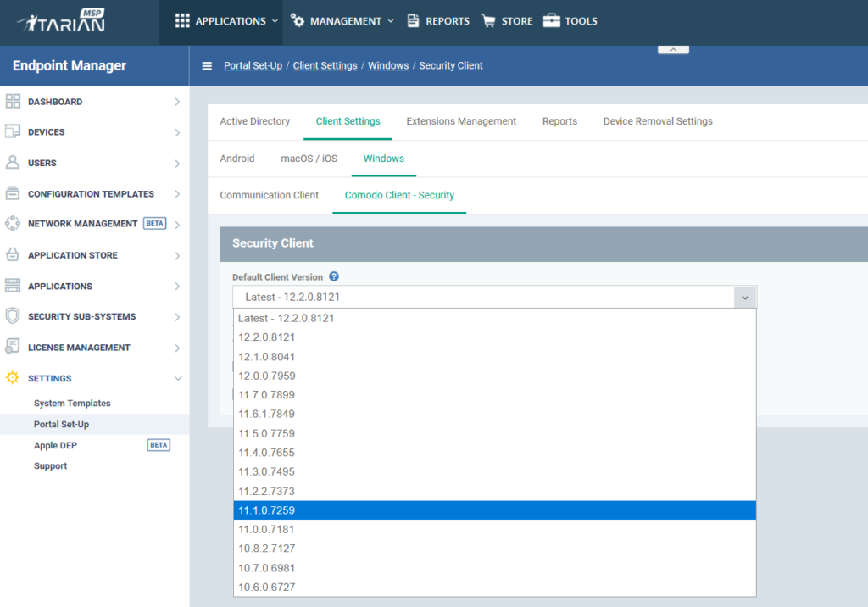Viewport: 868px width, 607px height.
Task: Select version 11.0.0.7181 option
Action: coord(495,530)
